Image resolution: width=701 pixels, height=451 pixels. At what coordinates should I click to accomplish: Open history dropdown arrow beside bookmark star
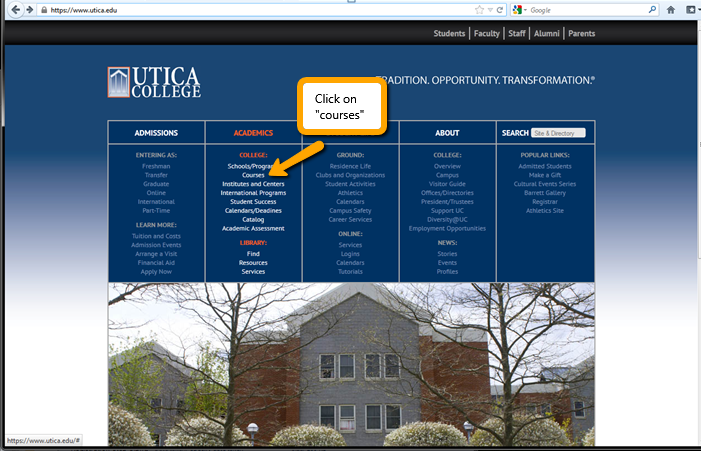[490, 10]
